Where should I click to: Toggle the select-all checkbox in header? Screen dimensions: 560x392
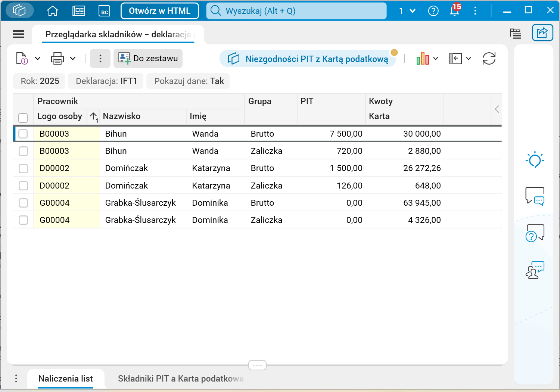[x=23, y=118]
